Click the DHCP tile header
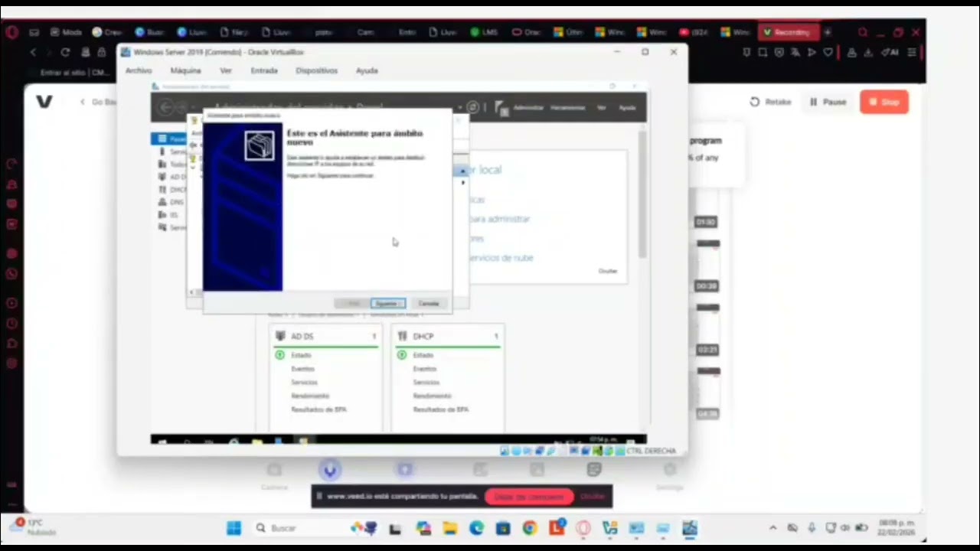This screenshot has width=980, height=551. click(448, 336)
